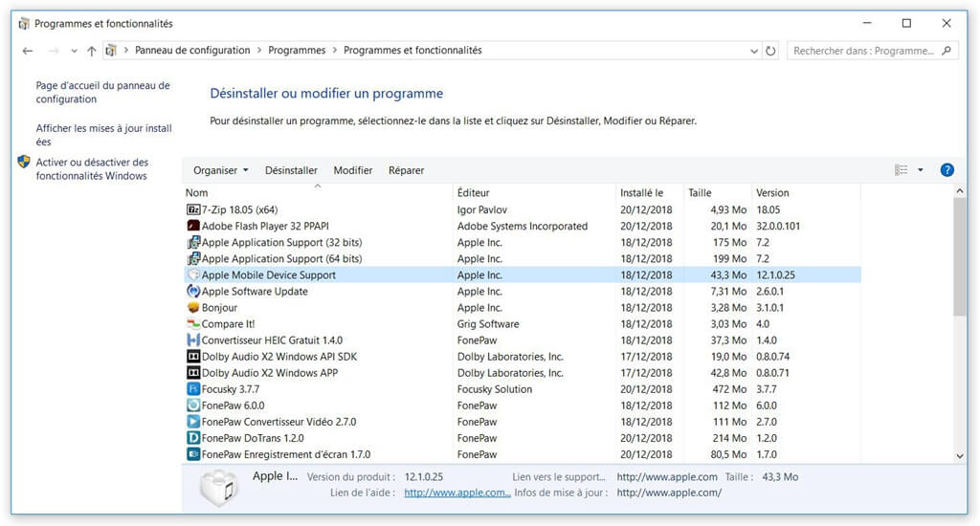This screenshot has height=526, width=980.
Task: Click the Apple Application Support (64 bits) icon
Action: coord(193,258)
